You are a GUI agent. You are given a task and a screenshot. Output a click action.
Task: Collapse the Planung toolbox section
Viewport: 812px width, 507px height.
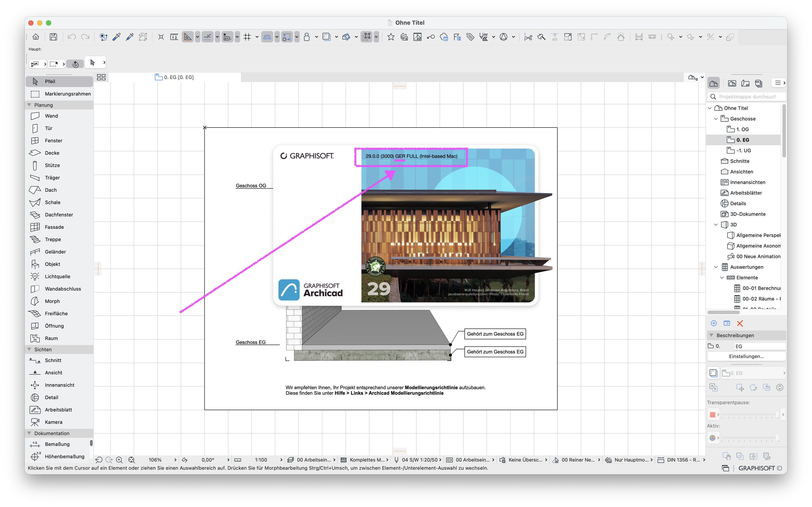coord(29,105)
